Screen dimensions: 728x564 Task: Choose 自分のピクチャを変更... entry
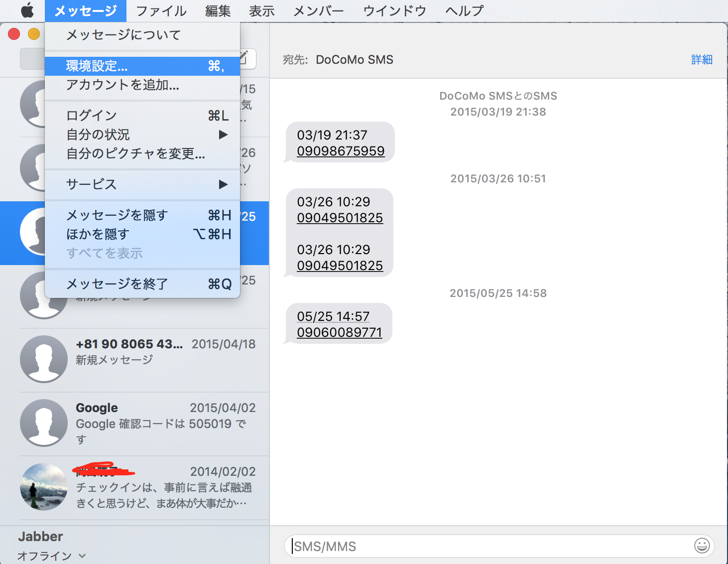142,153
